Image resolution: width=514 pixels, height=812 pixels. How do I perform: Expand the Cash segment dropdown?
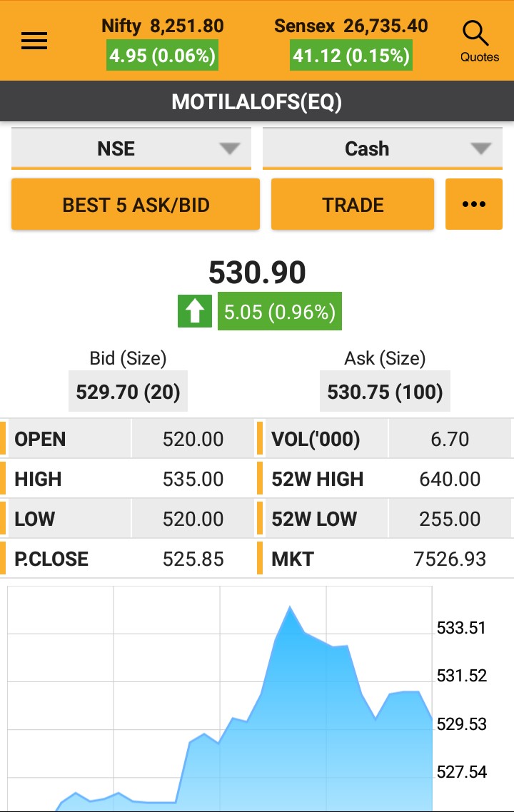(x=383, y=148)
